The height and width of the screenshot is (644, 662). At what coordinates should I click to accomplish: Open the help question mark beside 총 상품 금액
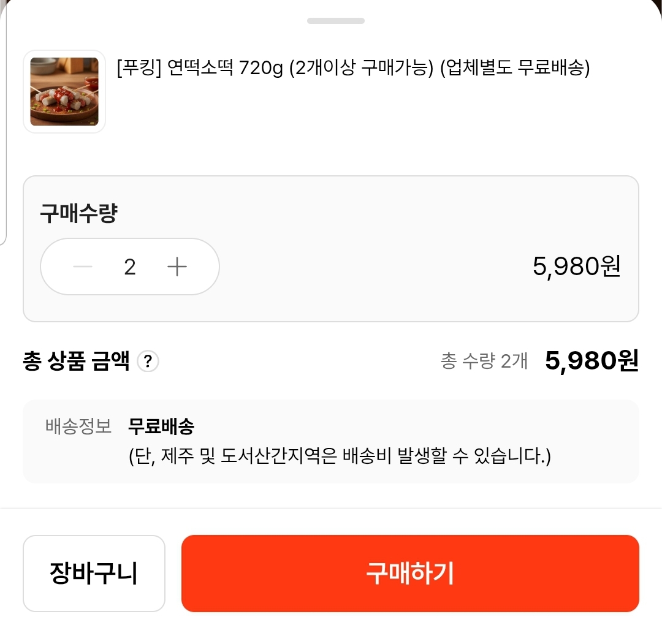[x=148, y=362]
